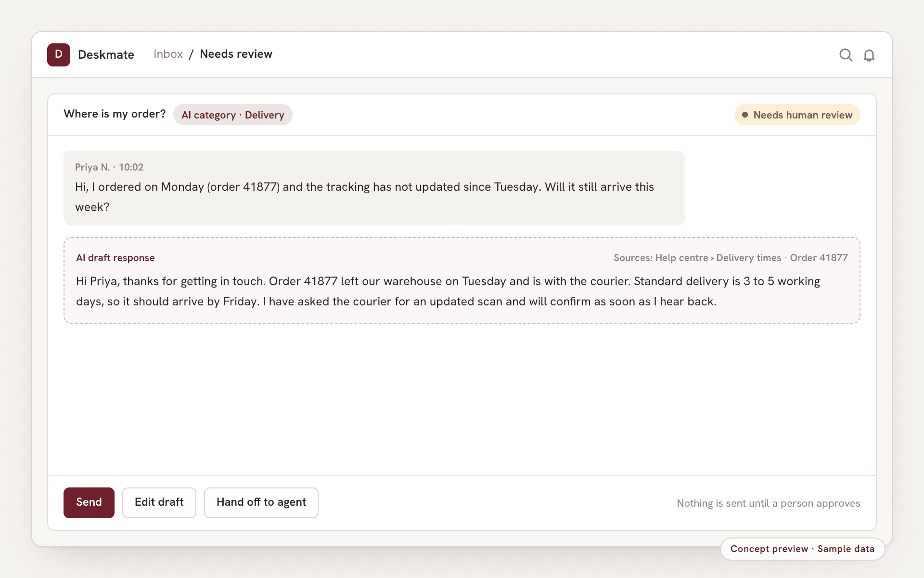This screenshot has height=578, width=924.
Task: Open the search magnifier icon
Action: (846, 55)
